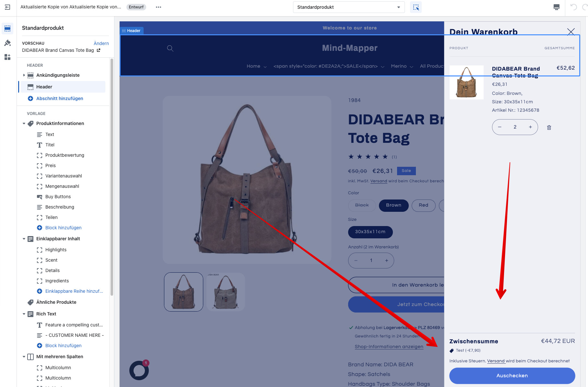This screenshot has height=387, width=588.
Task: Delete the cart item with trash icon
Action: [x=549, y=128]
